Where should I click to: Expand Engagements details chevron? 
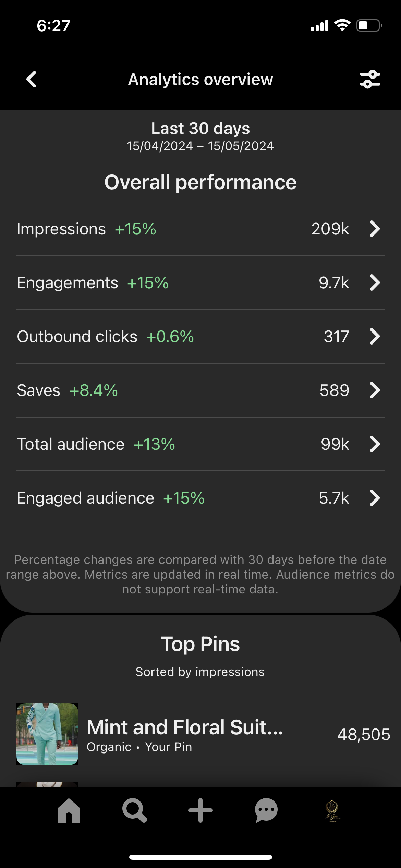click(x=375, y=282)
